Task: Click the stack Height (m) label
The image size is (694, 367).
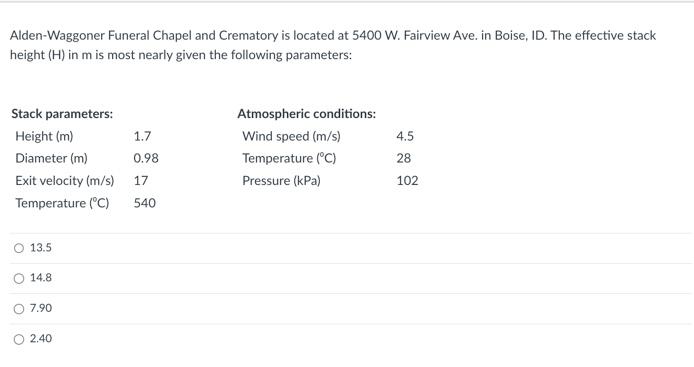Action: point(44,136)
